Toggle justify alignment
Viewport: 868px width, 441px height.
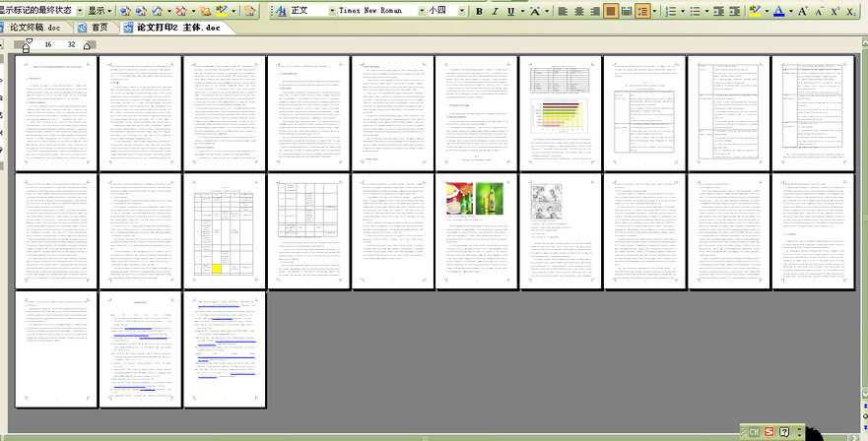tap(611, 11)
